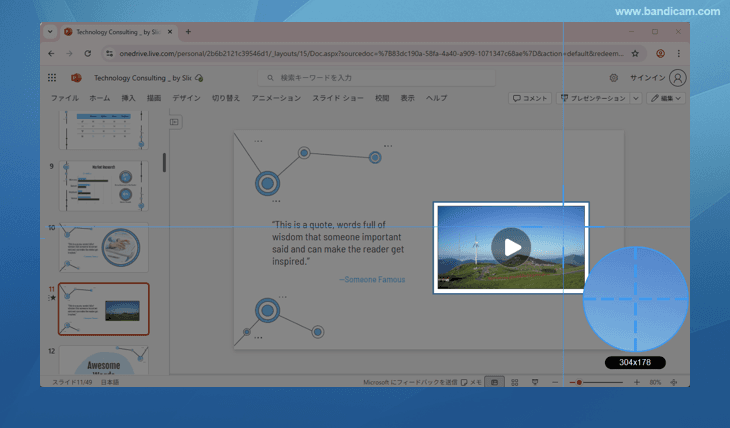Toggle the メモ notes pane
The image size is (730, 428).
(x=471, y=382)
